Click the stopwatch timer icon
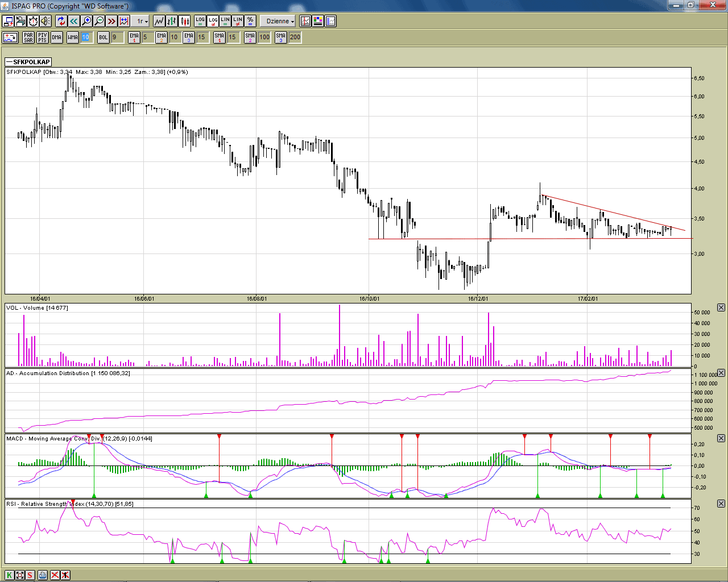This screenshot has width=728, height=582. (33, 21)
